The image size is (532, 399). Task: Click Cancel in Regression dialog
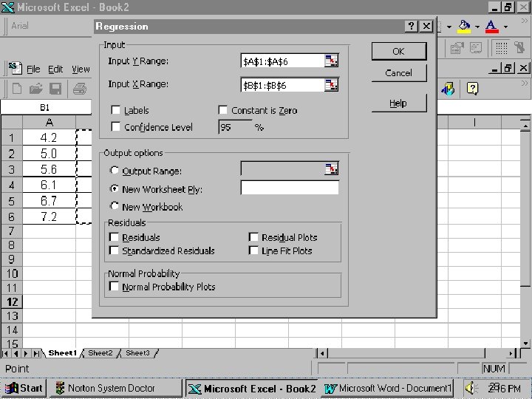[399, 73]
